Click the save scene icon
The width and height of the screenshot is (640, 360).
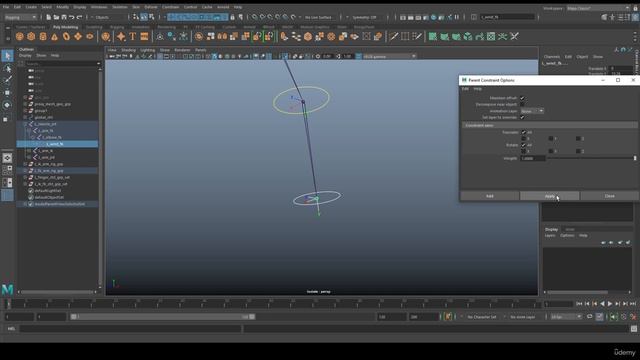tap(64, 17)
